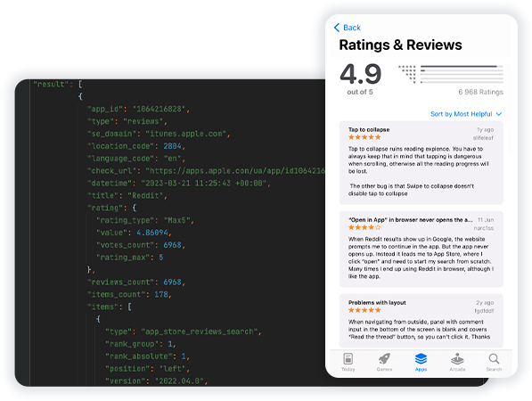The width and height of the screenshot is (532, 401).
Task: Click the "items": [ line
Action: [110, 307]
